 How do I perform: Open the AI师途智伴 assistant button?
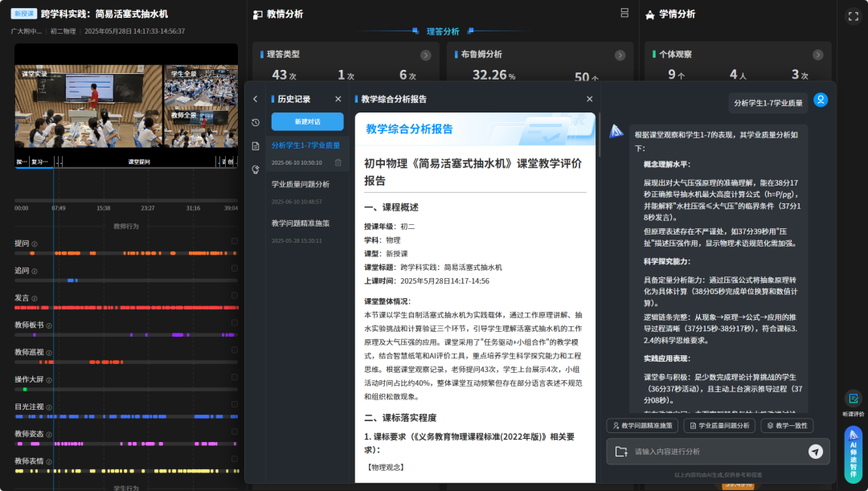tap(854, 454)
